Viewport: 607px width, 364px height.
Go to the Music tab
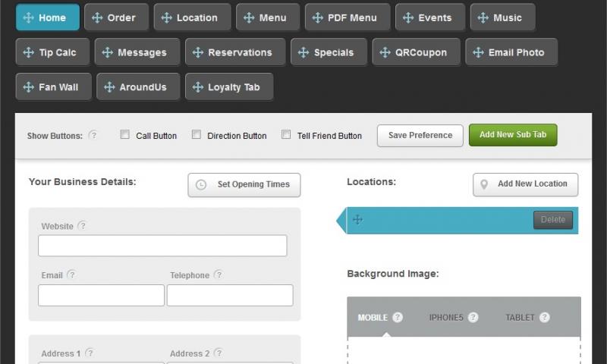coord(502,17)
